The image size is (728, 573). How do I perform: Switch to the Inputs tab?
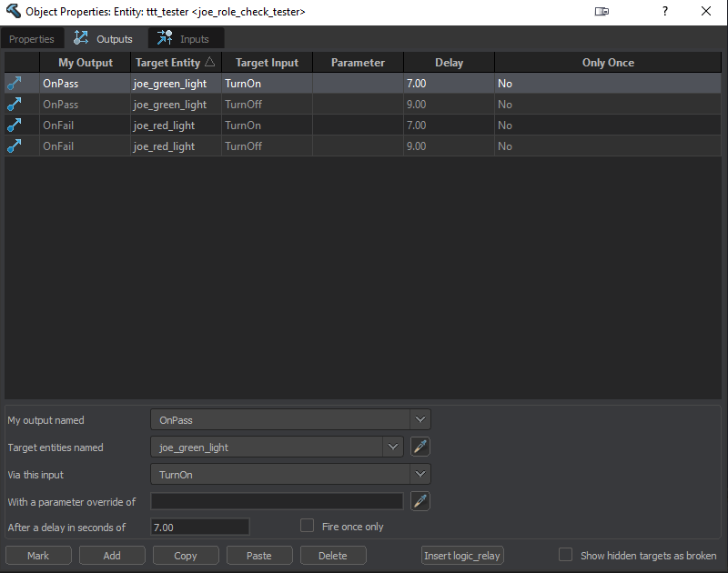pyautogui.click(x=186, y=39)
